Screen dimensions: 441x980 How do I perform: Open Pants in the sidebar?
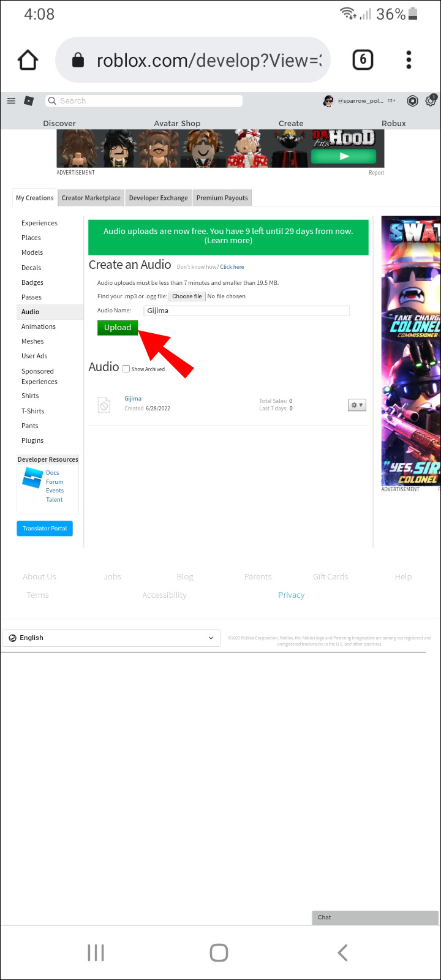click(x=30, y=426)
